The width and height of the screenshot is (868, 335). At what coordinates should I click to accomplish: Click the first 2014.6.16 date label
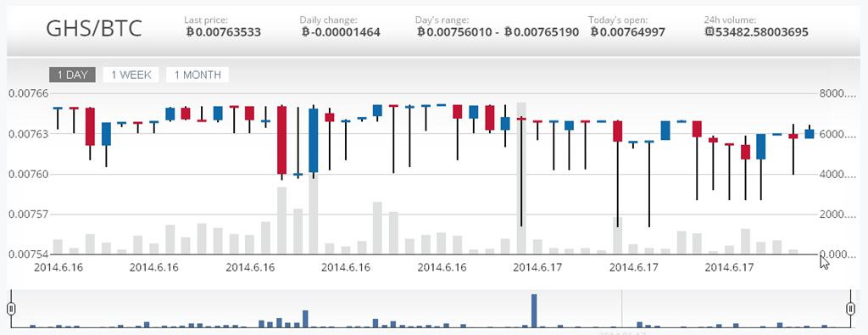click(58, 267)
